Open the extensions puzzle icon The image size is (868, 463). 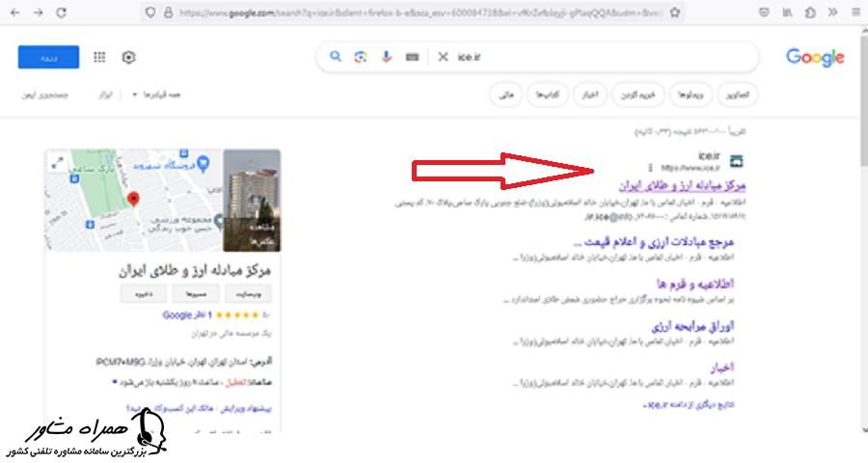810,13
